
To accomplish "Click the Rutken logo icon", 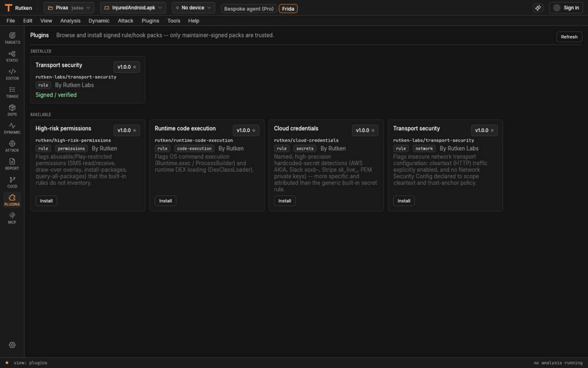I will pos(8,8).
